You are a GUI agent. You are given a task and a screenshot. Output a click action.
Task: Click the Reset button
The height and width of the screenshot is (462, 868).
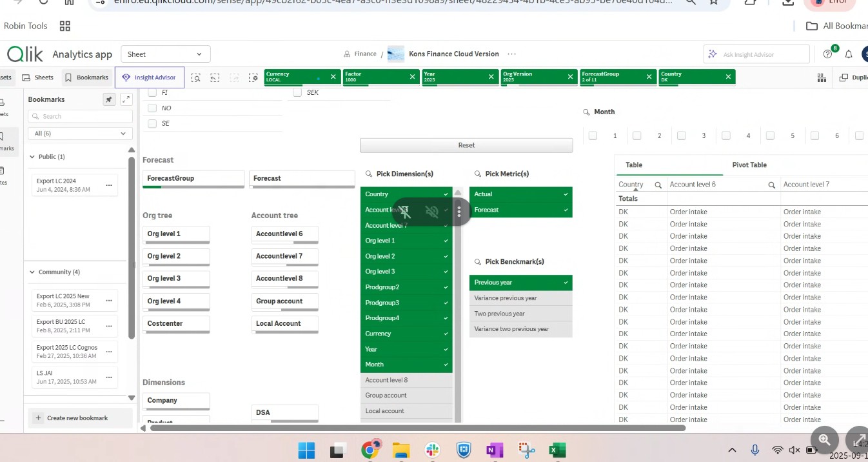pos(466,145)
